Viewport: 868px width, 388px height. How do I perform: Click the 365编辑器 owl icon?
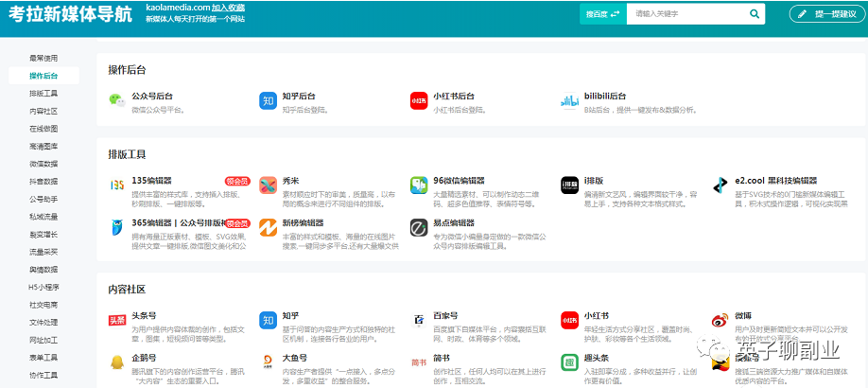[116, 228]
